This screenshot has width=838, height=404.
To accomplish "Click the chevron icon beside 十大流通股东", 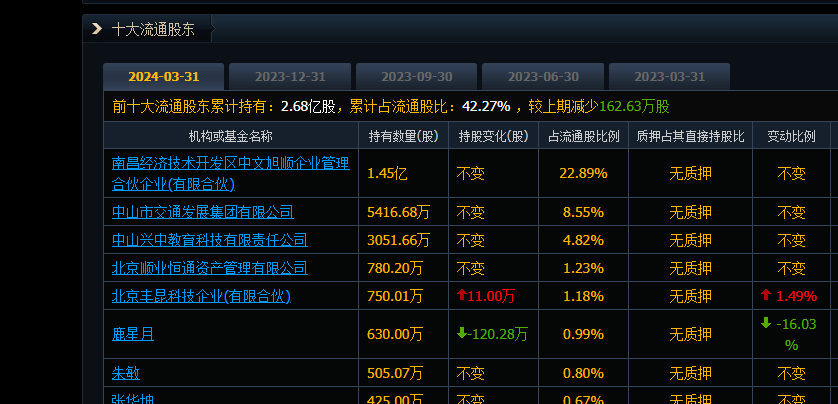I will (97, 29).
